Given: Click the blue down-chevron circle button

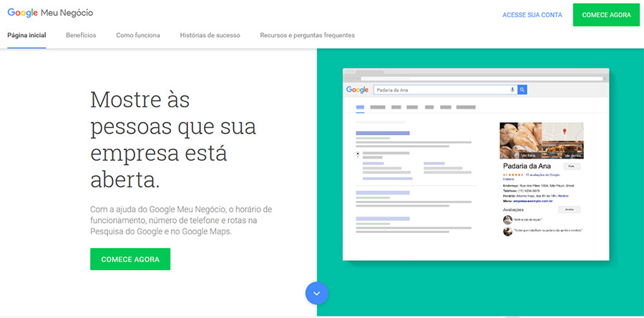Looking at the screenshot, I should 317,294.
